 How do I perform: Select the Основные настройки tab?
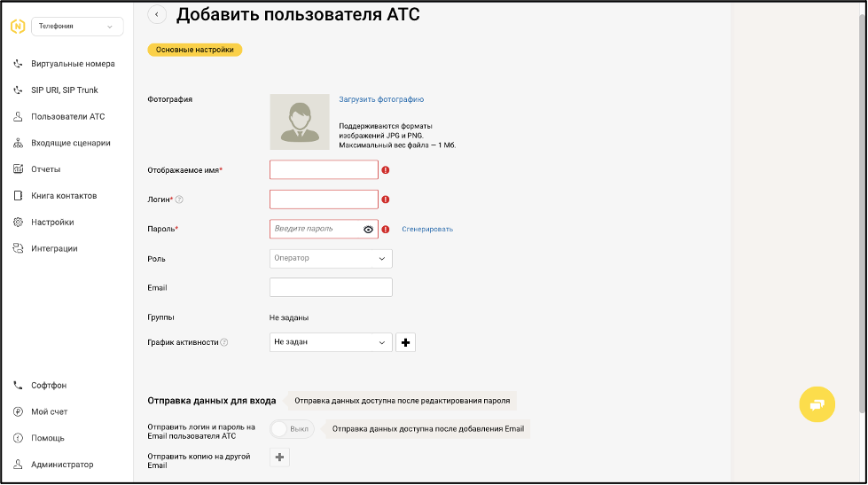point(195,51)
